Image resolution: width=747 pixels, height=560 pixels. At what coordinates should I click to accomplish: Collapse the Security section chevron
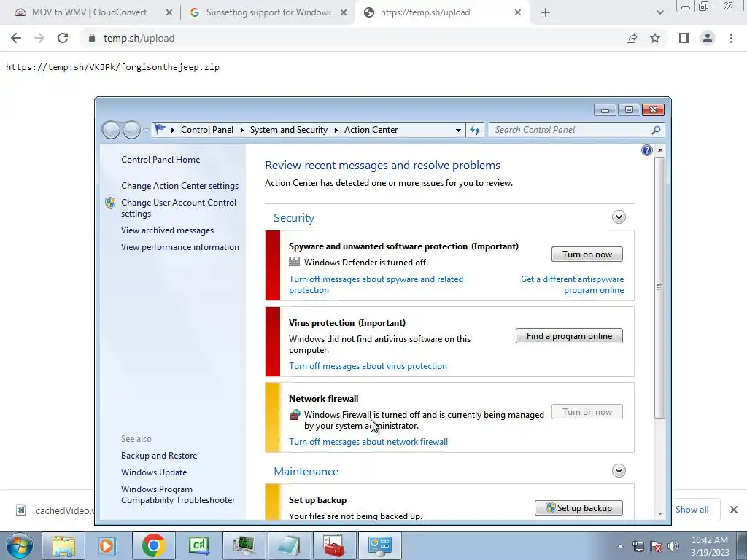click(x=619, y=217)
